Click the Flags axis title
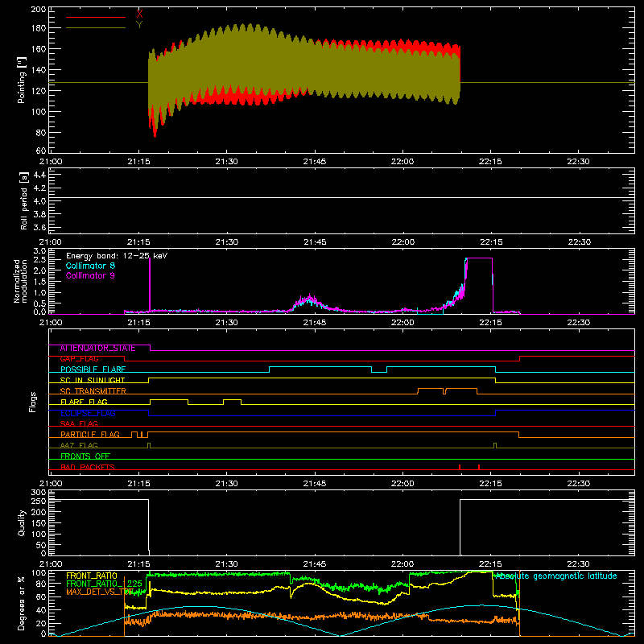644x644 pixels. coord(32,402)
